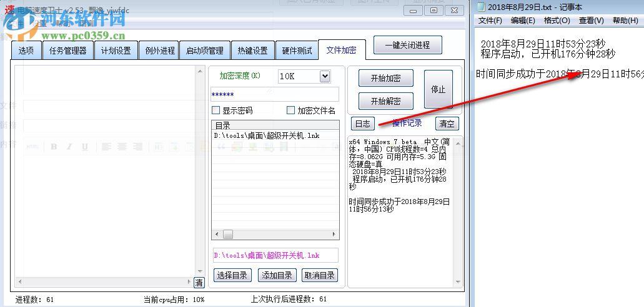Image resolution: width=644 pixels, height=307 pixels.
Task: Click the 添加目录 button
Action: pyautogui.click(x=277, y=275)
